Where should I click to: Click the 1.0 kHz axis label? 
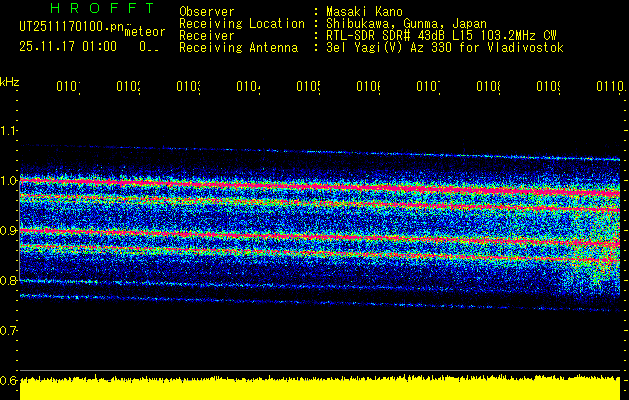point(8,180)
